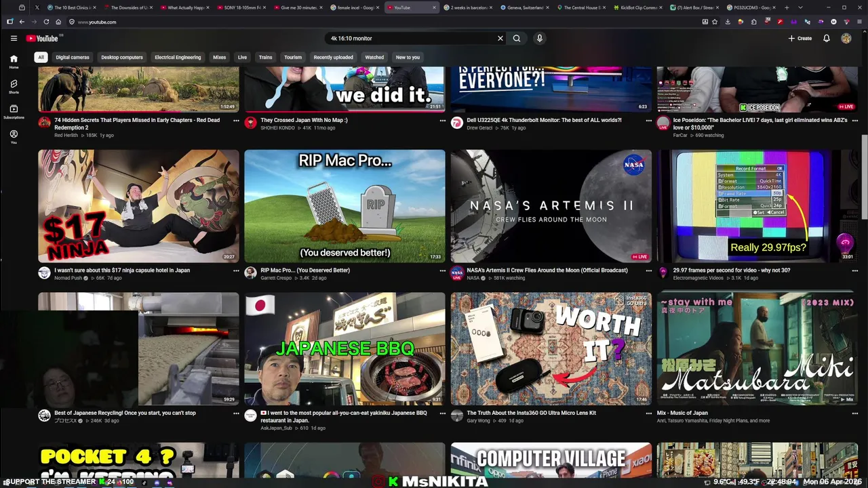868x488 pixels.
Task: Open options for Insta360 GO Ultra video
Action: point(649,413)
